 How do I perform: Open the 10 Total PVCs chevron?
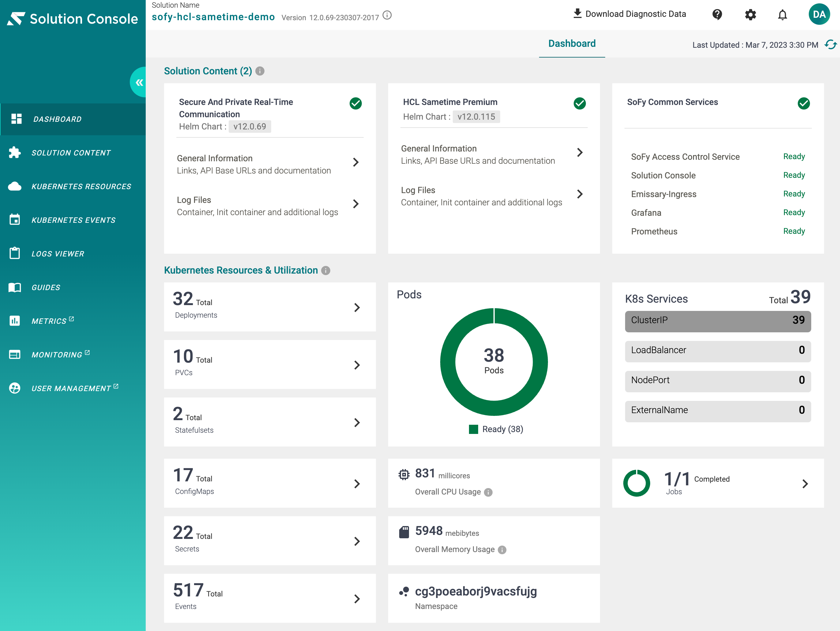click(x=357, y=365)
